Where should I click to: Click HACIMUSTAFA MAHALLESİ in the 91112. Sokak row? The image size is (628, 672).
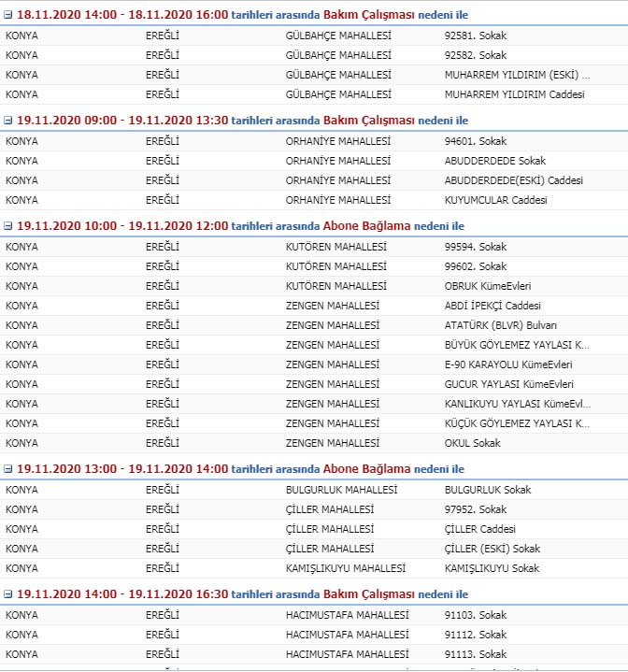[x=347, y=635]
